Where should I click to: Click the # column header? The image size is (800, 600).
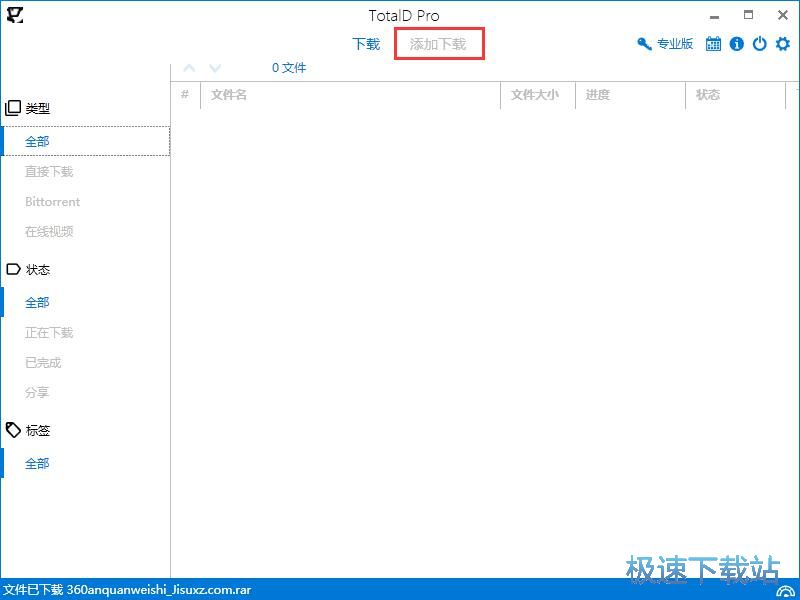[185, 94]
